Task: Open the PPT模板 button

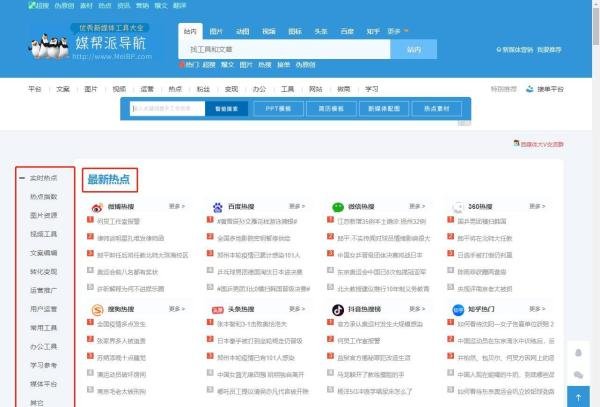Action: tap(278, 109)
